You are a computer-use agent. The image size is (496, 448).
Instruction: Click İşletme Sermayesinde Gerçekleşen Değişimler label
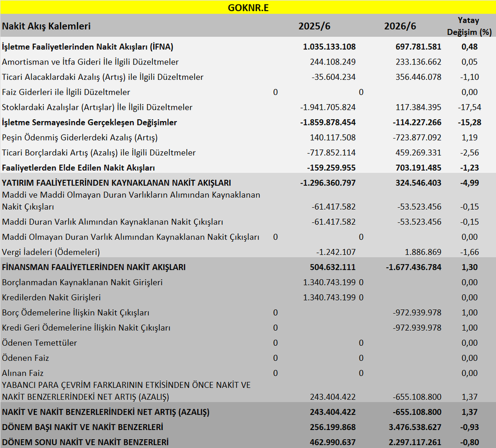(x=89, y=123)
